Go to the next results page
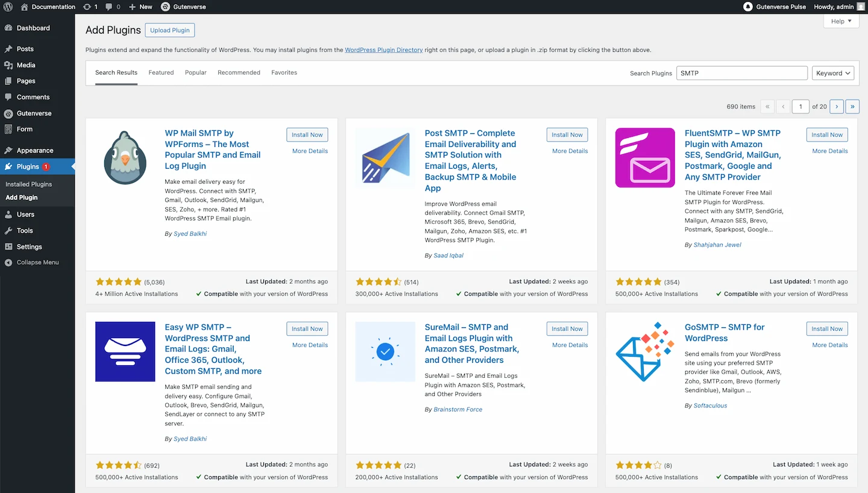This screenshot has height=493, width=868. [x=836, y=106]
